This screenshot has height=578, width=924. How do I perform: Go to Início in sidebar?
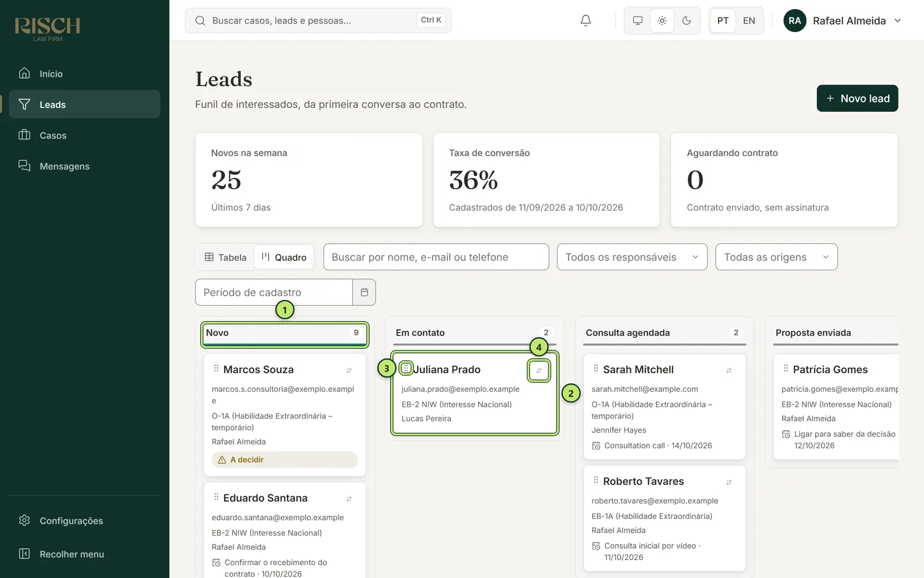tap(85, 73)
